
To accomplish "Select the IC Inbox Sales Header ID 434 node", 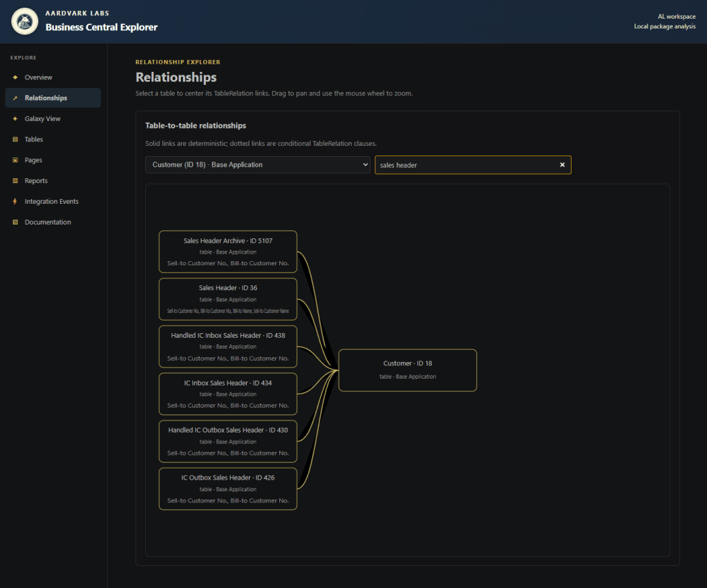I will coord(227,394).
